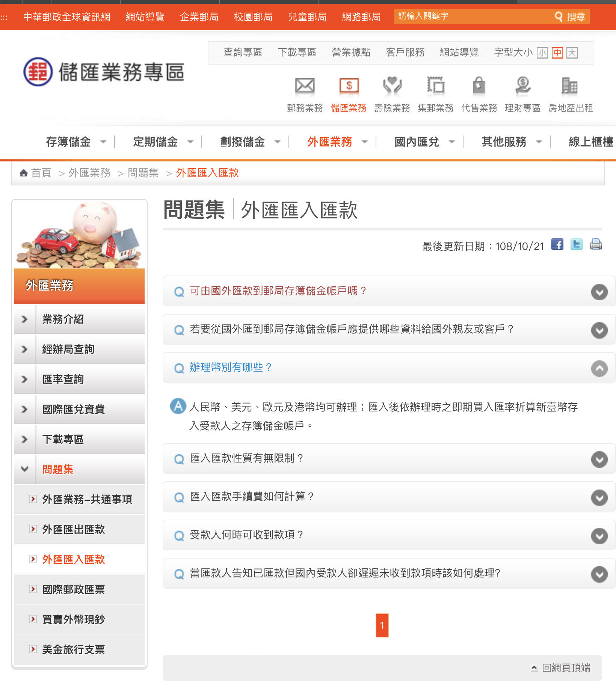
Task: Set font size to small (小)
Action: [x=542, y=53]
